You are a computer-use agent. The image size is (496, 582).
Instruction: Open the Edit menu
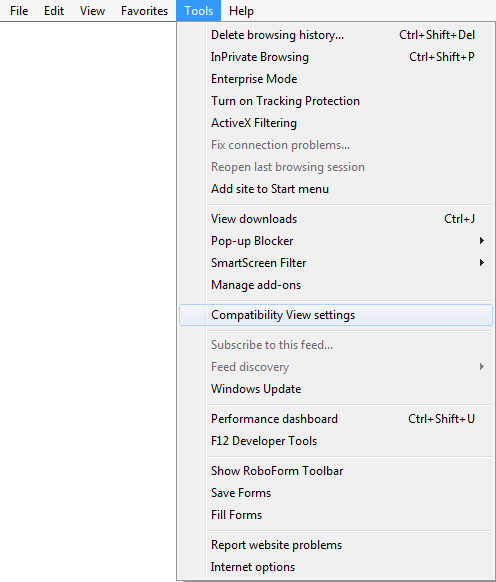click(54, 11)
